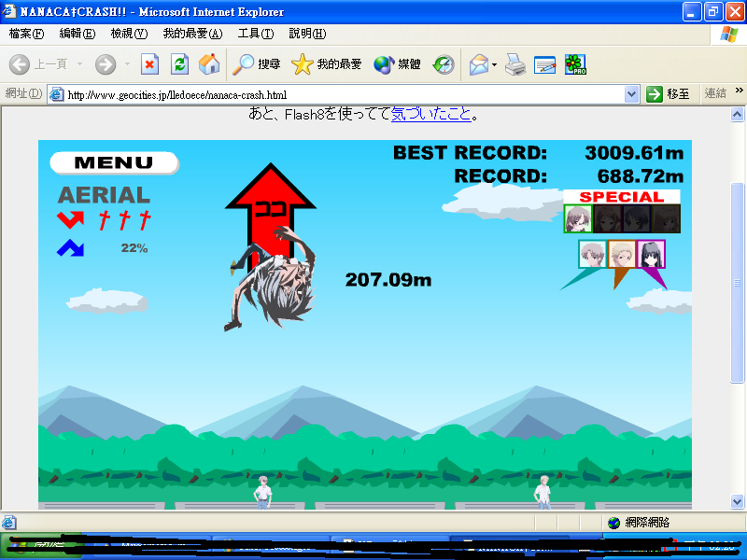Open the 說明(H) menu

click(x=308, y=34)
